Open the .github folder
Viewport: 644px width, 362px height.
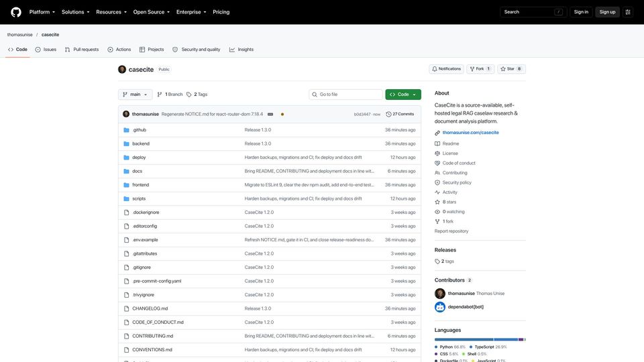click(x=140, y=129)
